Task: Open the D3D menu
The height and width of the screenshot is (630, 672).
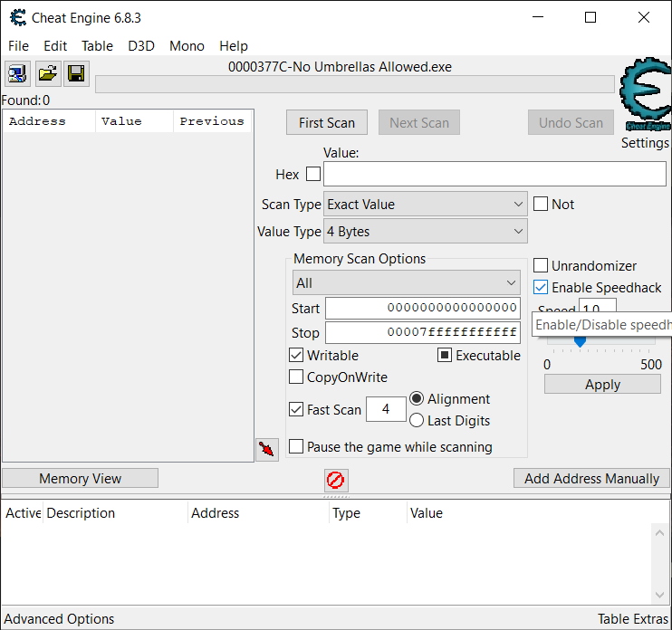Action: click(x=141, y=46)
